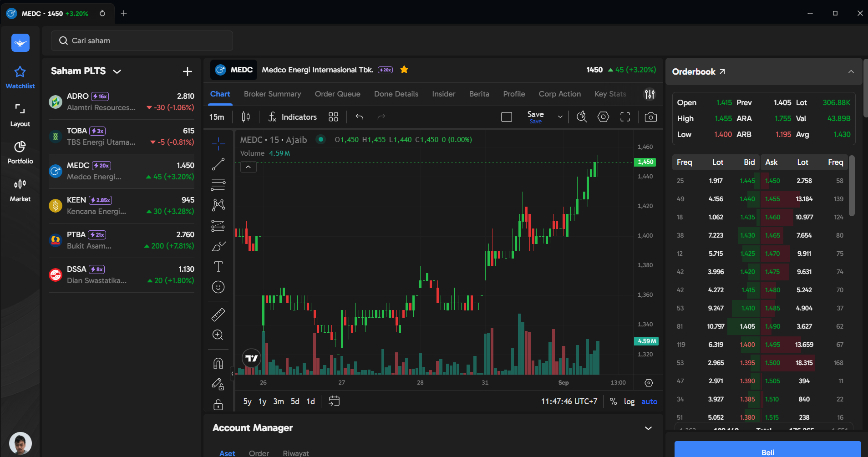Image resolution: width=868 pixels, height=457 pixels.
Task: Open the emoji icons tool
Action: 218,287
